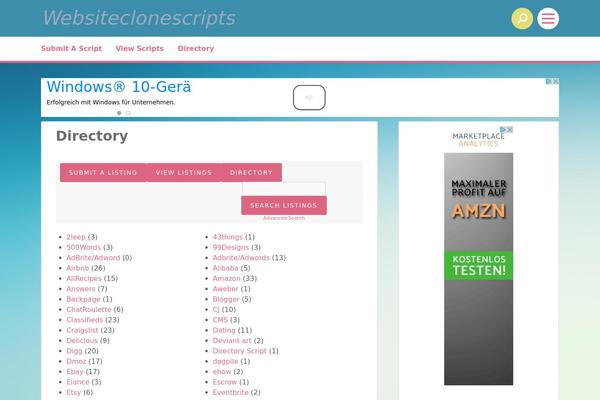This screenshot has height=400, width=600.
Task: Click the yellow search icon in header
Action: [522, 18]
